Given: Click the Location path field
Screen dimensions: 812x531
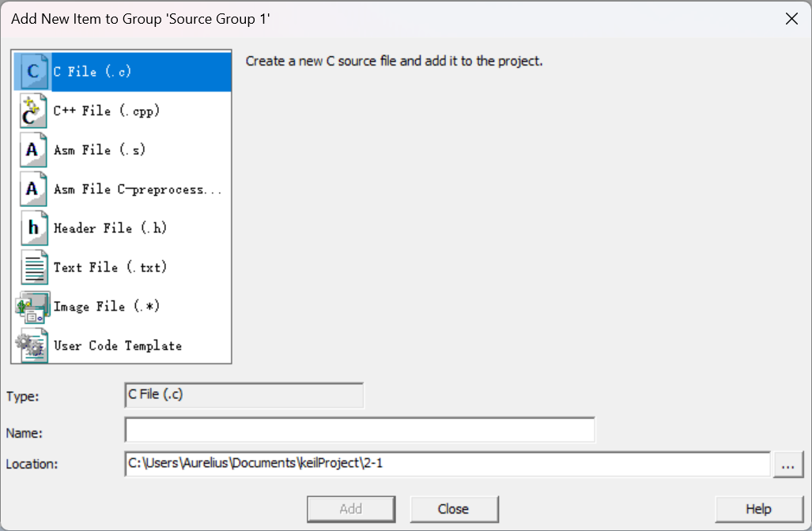Looking at the screenshot, I should click(447, 464).
